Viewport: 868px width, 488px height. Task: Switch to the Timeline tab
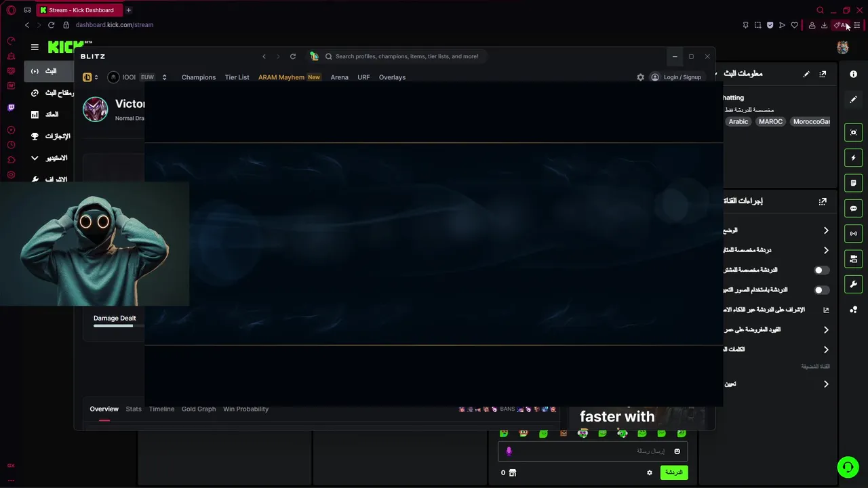tap(161, 409)
